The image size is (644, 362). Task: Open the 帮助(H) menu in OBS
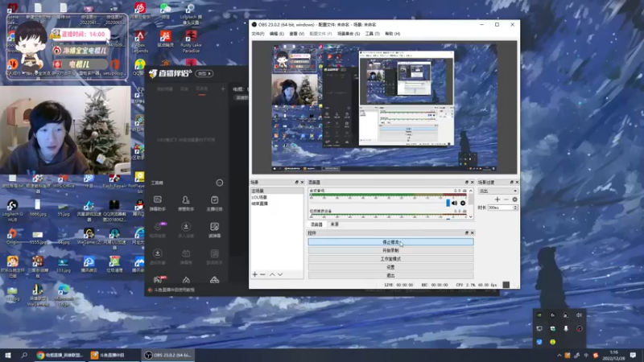click(x=392, y=34)
